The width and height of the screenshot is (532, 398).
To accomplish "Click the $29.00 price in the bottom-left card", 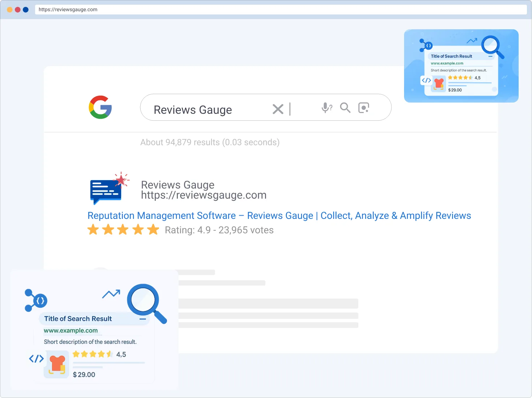I will pyautogui.click(x=84, y=375).
